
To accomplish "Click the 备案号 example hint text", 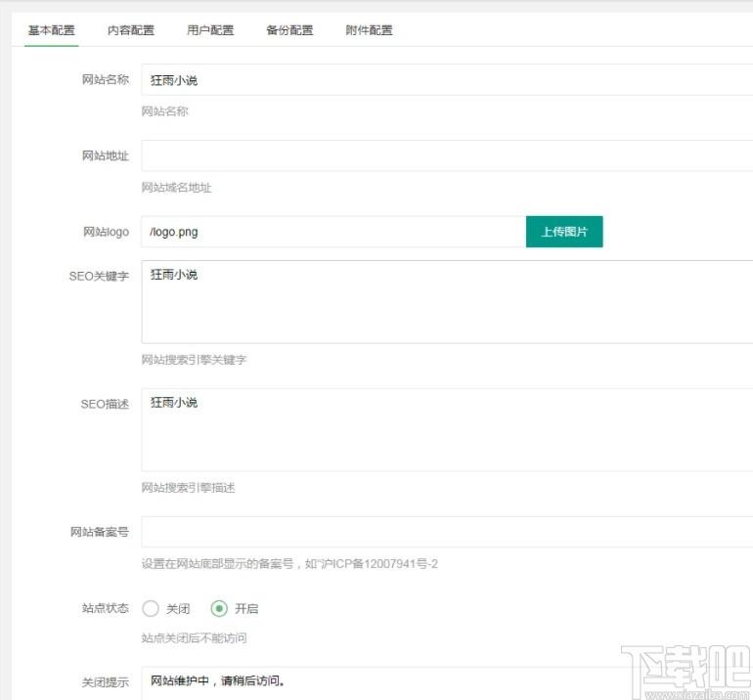I will pos(289,564).
